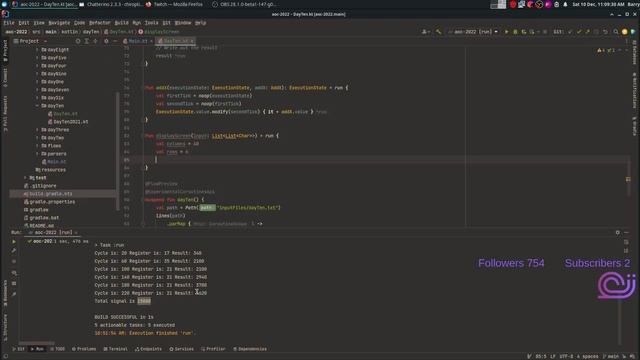
Task: Click the warnings indicator in editor corner
Action: pos(605,50)
